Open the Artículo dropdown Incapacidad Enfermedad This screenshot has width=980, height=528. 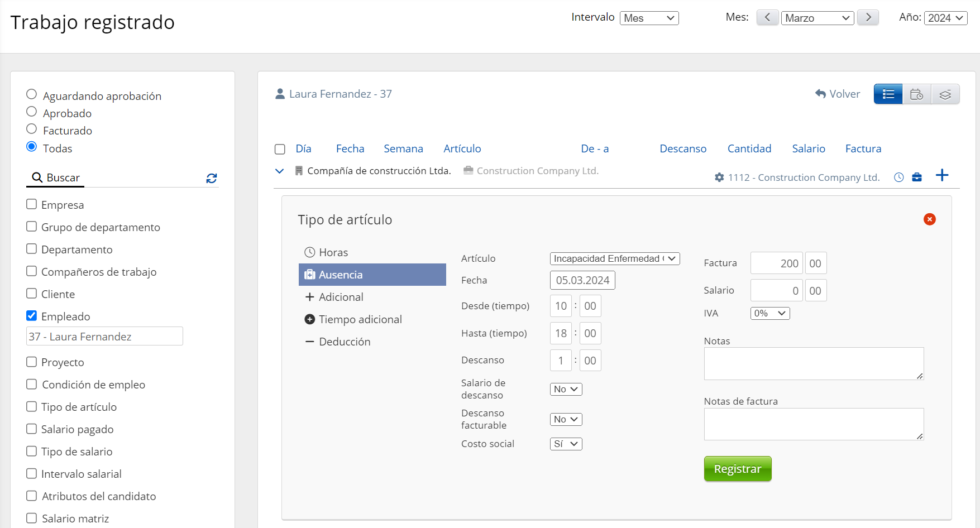tap(614, 258)
